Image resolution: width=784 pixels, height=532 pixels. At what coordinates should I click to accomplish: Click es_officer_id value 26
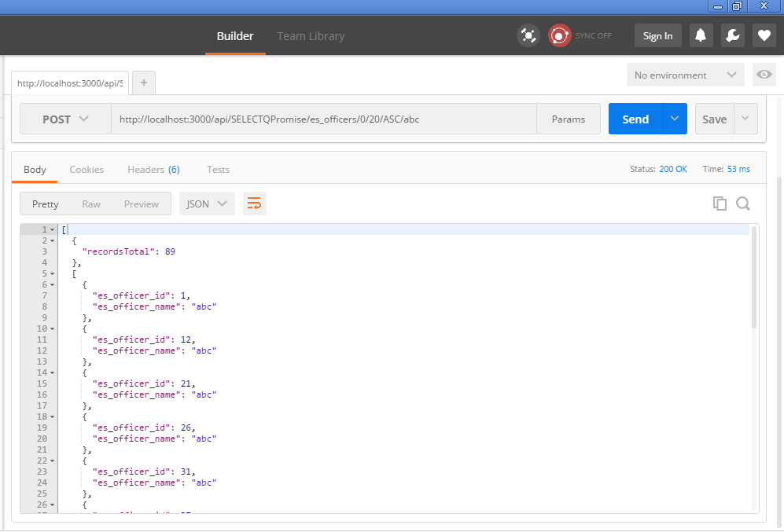pyautogui.click(x=186, y=427)
